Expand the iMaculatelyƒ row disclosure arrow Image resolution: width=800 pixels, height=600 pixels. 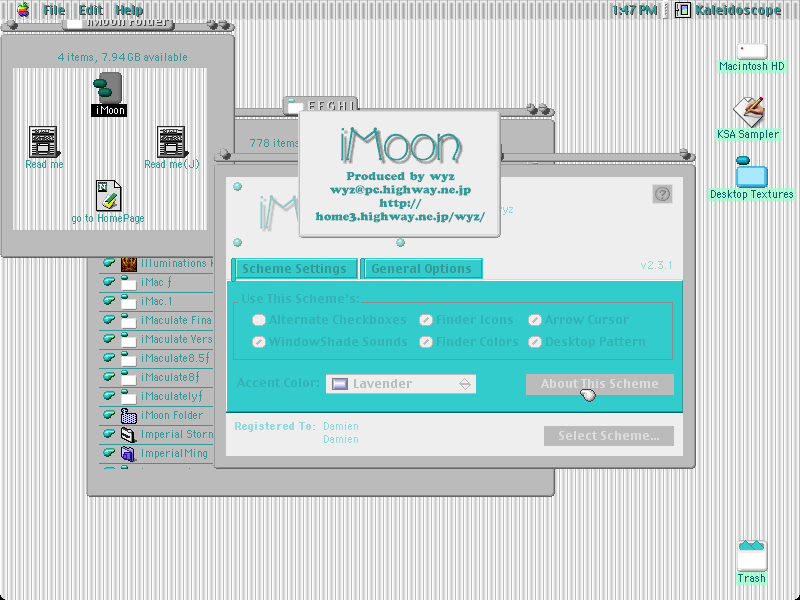pos(109,395)
